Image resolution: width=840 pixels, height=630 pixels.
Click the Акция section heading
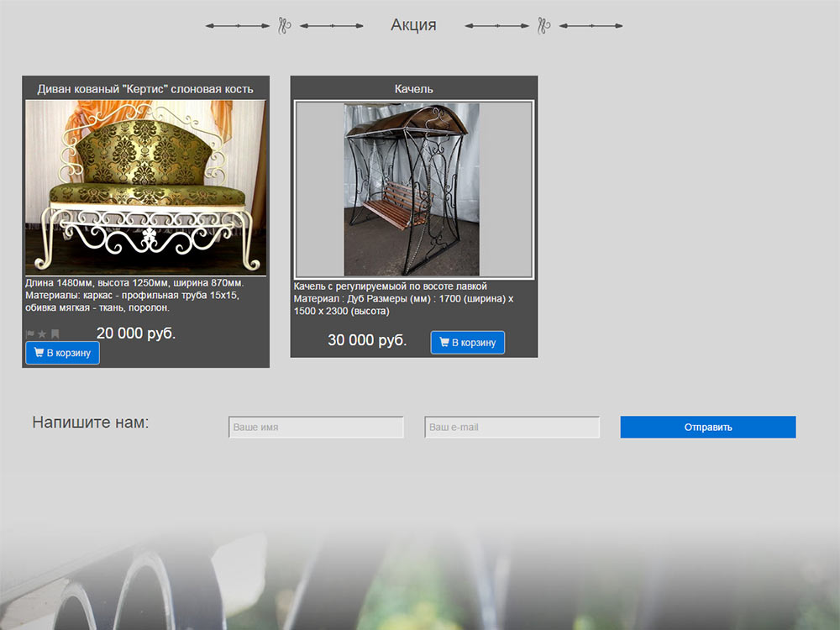point(413,25)
